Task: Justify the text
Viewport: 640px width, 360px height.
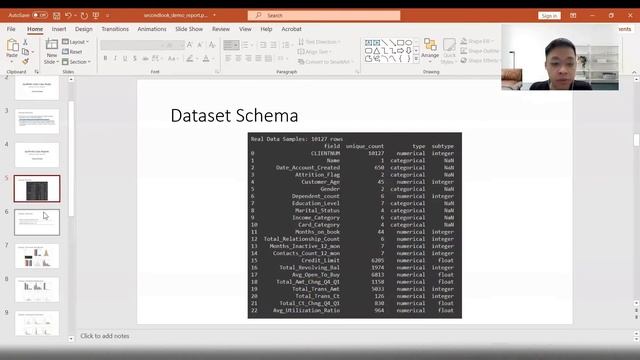Action: [x=258, y=59]
